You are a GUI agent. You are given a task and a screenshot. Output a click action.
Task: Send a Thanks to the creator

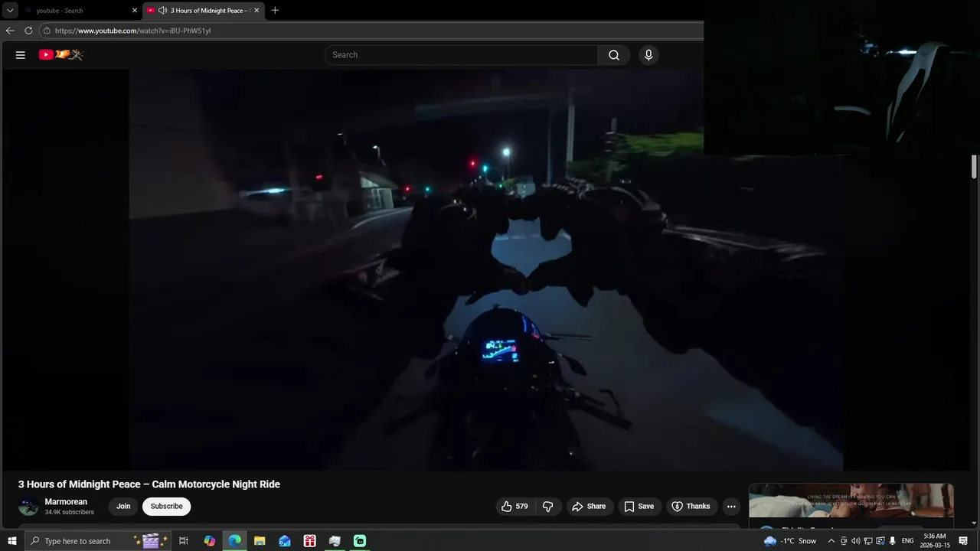point(691,507)
